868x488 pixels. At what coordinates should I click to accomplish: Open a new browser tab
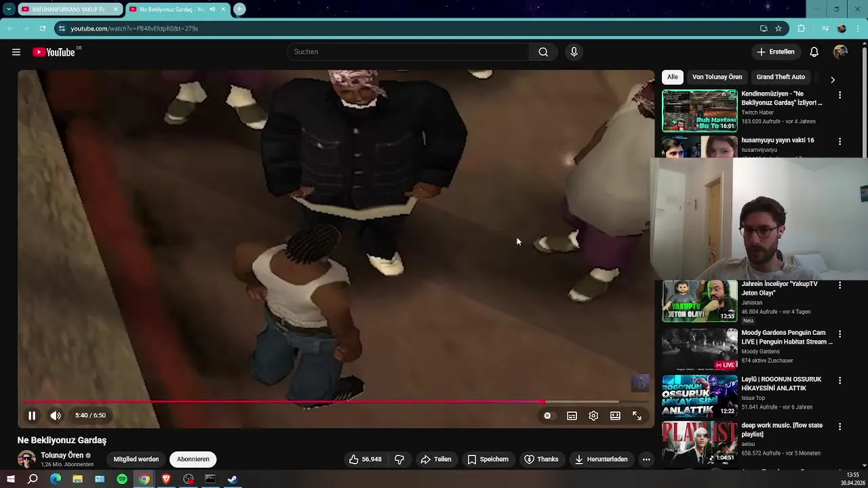click(239, 9)
